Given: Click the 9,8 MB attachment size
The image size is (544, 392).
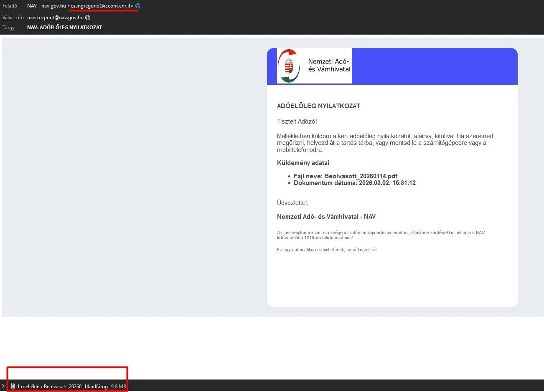Looking at the screenshot, I should [x=118, y=387].
